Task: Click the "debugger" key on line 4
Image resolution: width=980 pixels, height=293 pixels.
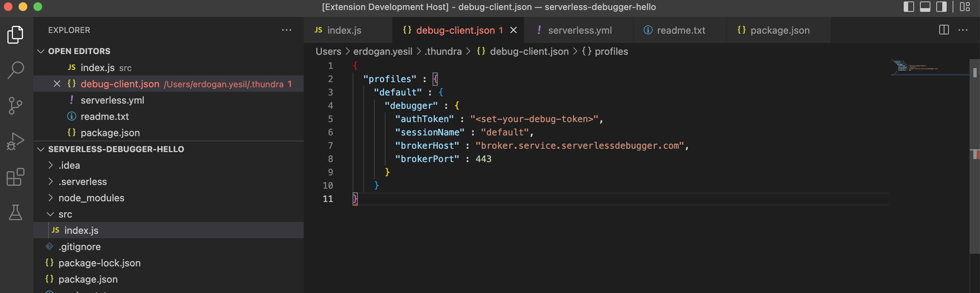Action: point(411,106)
